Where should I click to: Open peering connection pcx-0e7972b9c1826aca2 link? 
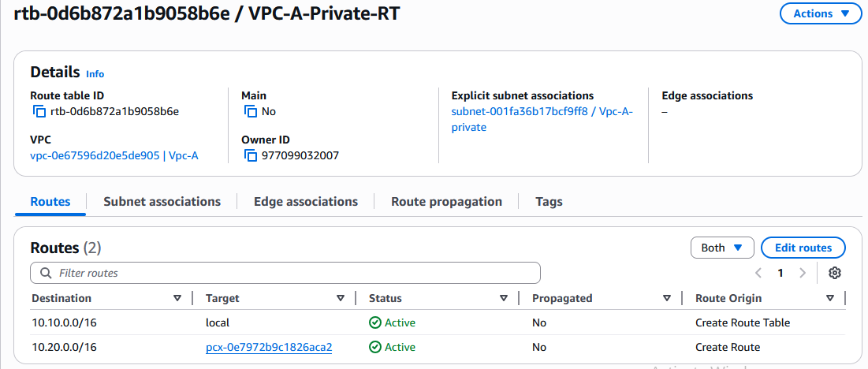269,347
